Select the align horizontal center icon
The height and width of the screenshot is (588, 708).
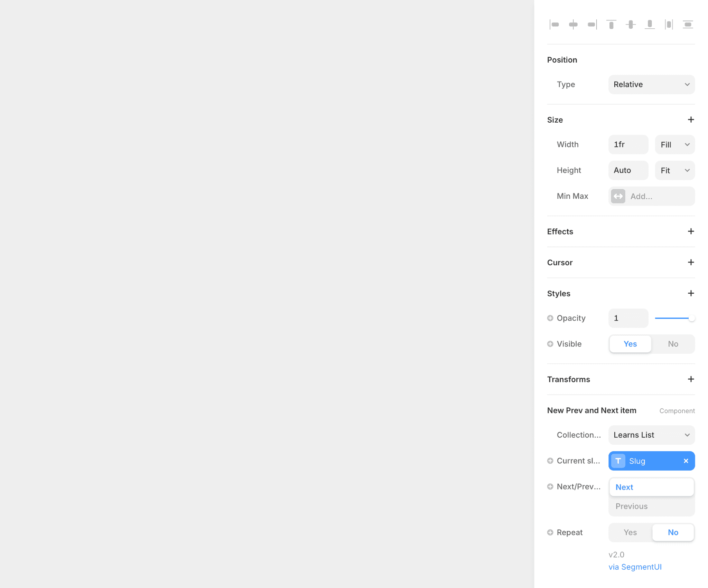pos(574,24)
